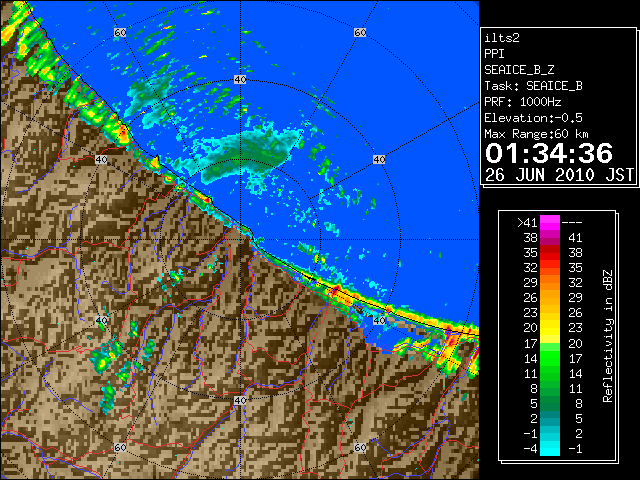Click the '>41' legend label
Viewport: 640px width, 480px height.
click(527, 222)
